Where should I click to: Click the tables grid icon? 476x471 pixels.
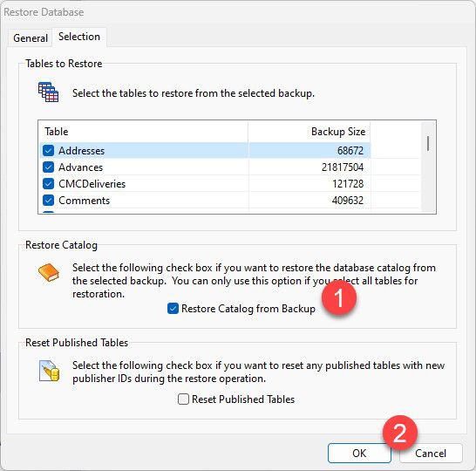[48, 92]
